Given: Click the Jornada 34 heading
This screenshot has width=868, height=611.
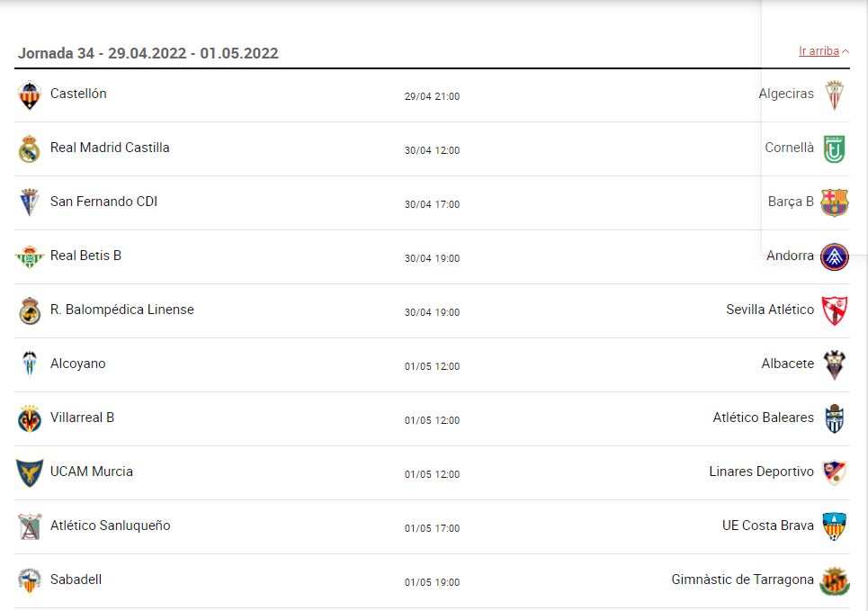Looking at the screenshot, I should tap(148, 53).
